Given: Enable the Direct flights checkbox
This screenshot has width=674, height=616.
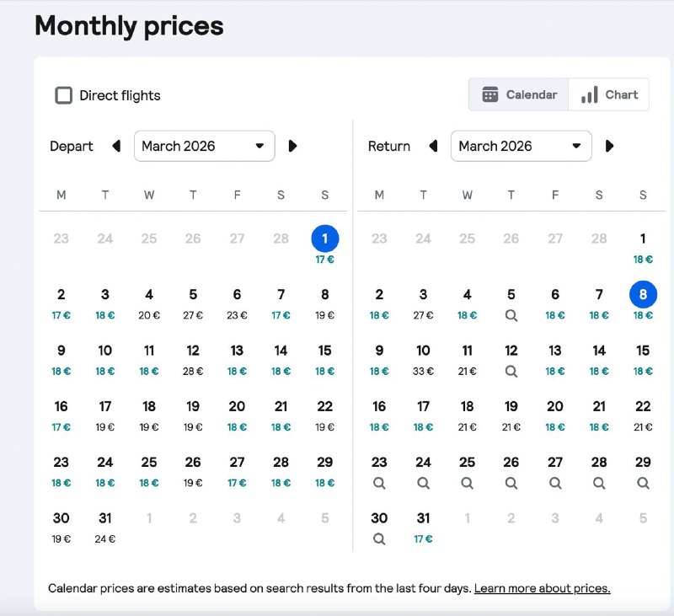Looking at the screenshot, I should click(64, 95).
